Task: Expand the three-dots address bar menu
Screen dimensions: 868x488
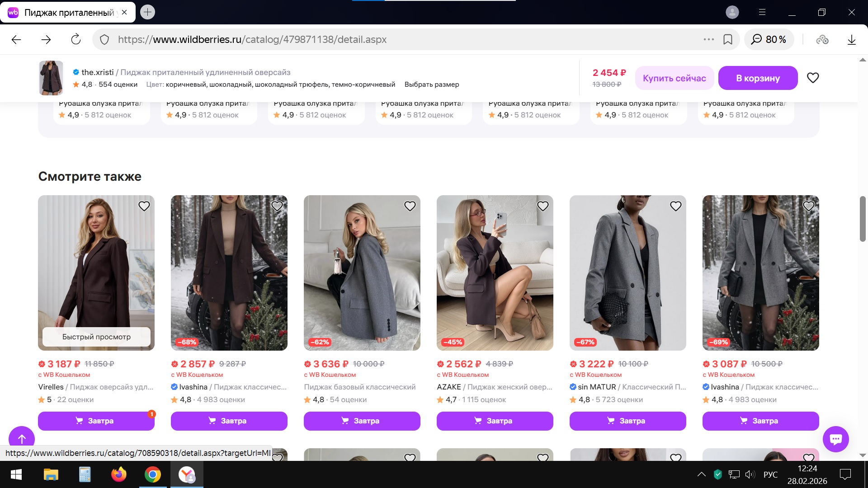Action: click(x=708, y=39)
